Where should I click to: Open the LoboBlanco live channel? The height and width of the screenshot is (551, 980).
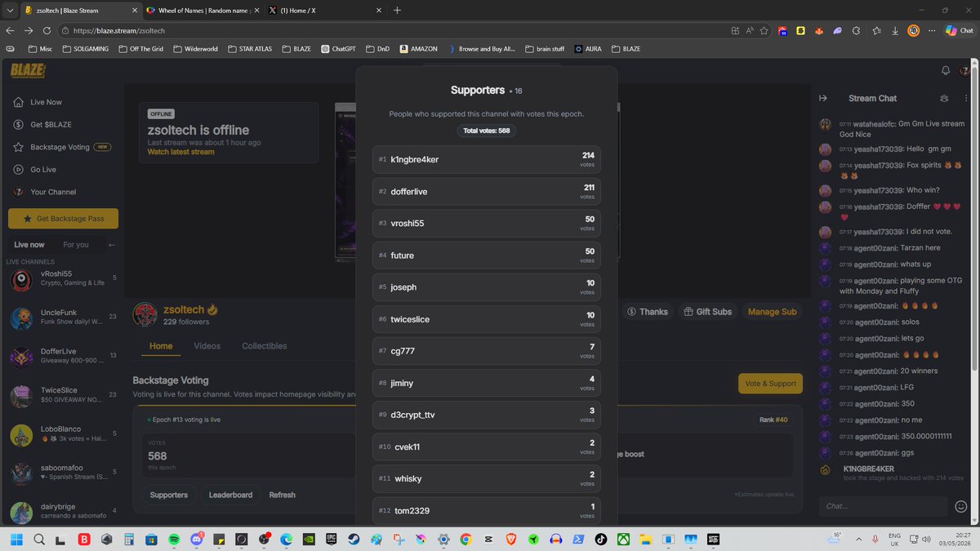point(63,434)
